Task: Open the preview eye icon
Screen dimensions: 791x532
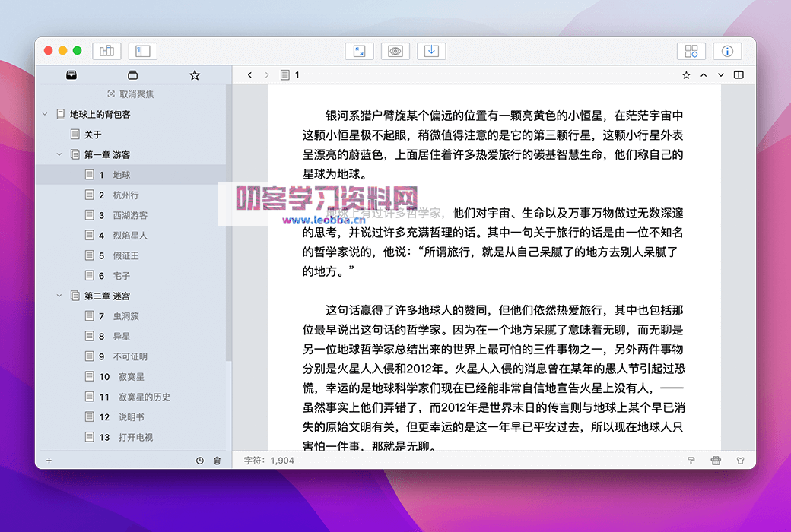Action: (x=395, y=51)
